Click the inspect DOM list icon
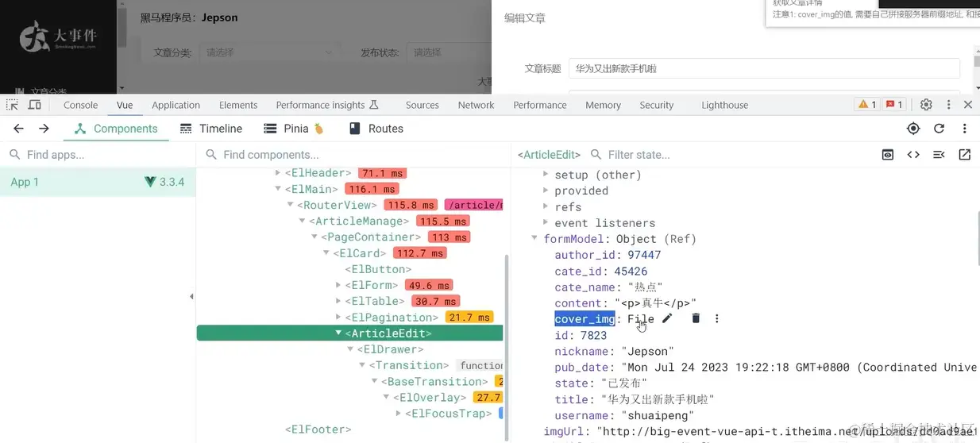980x443 pixels. pyautogui.click(x=939, y=155)
